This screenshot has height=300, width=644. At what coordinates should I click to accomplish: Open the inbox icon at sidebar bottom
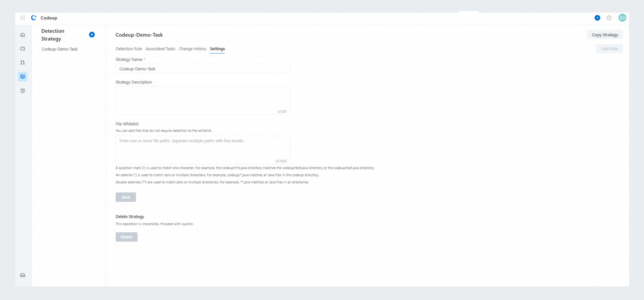pyautogui.click(x=23, y=275)
